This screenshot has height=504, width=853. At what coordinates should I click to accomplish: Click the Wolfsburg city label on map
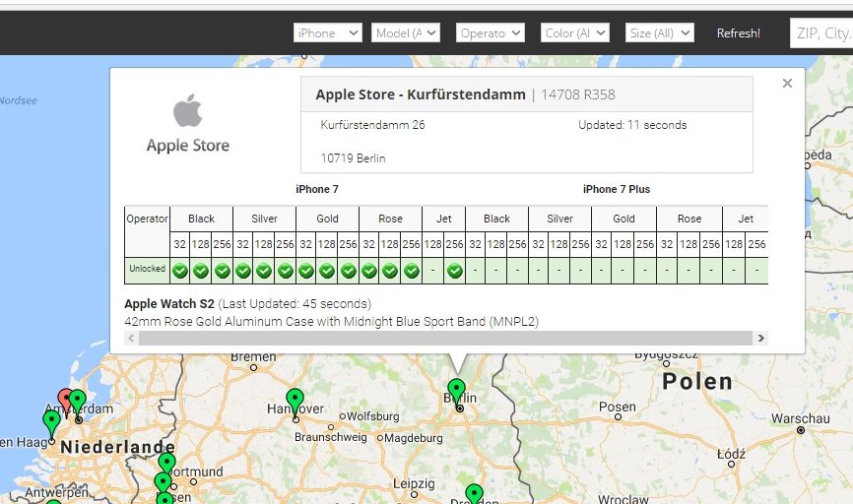[x=372, y=416]
